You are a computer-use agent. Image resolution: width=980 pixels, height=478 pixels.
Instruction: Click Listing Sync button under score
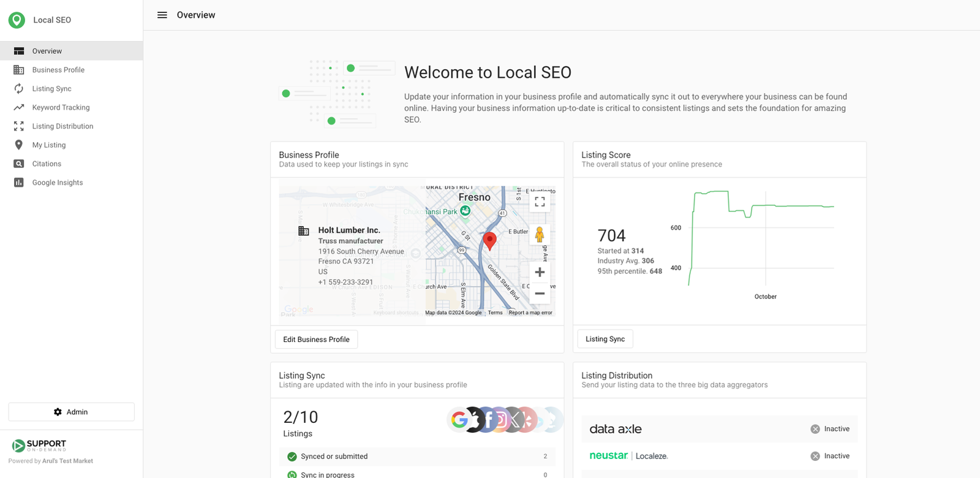(x=605, y=339)
